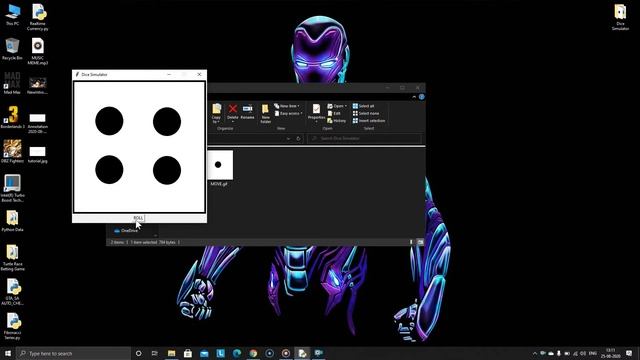Open the address bar history dropdown
The height and width of the screenshot is (360, 640).
coord(288,139)
